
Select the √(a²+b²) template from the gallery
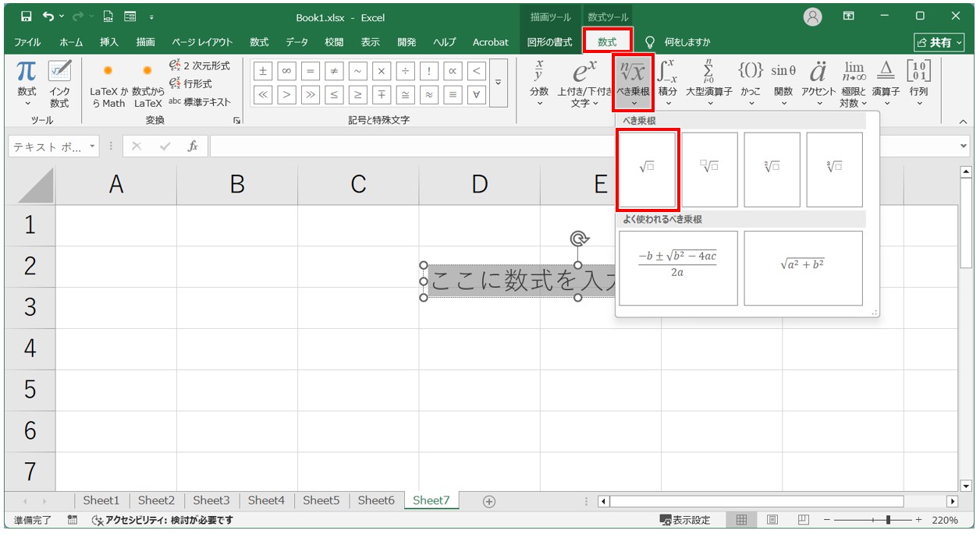pyautogui.click(x=804, y=268)
